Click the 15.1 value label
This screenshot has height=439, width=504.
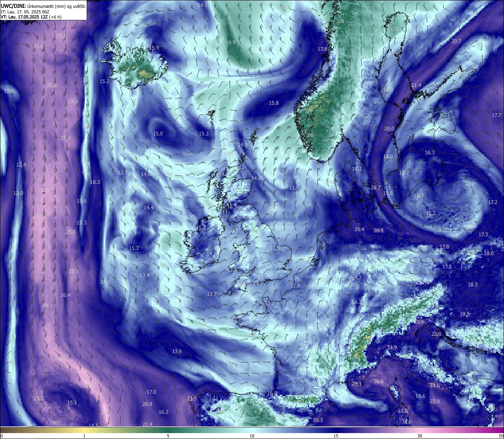(x=72, y=402)
